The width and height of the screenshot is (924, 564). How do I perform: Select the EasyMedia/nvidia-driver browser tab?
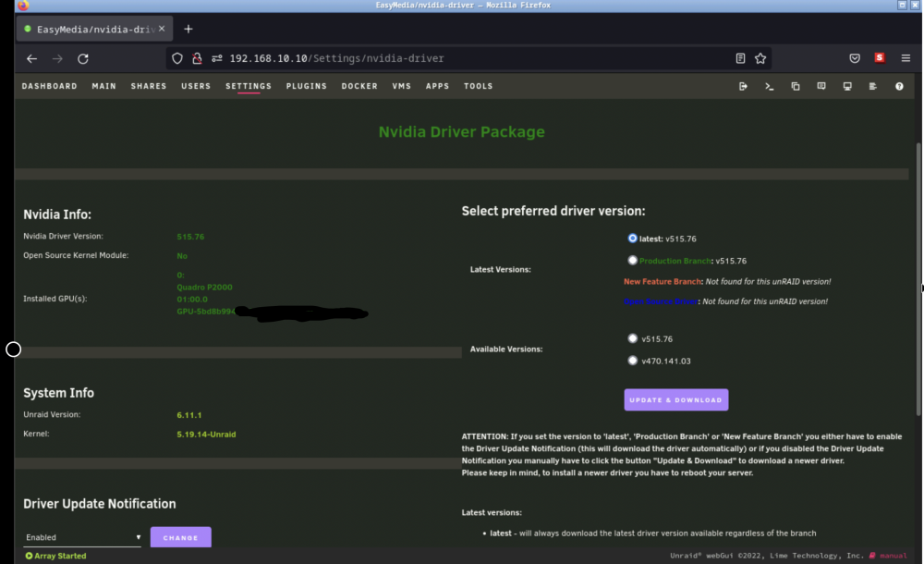(94, 29)
